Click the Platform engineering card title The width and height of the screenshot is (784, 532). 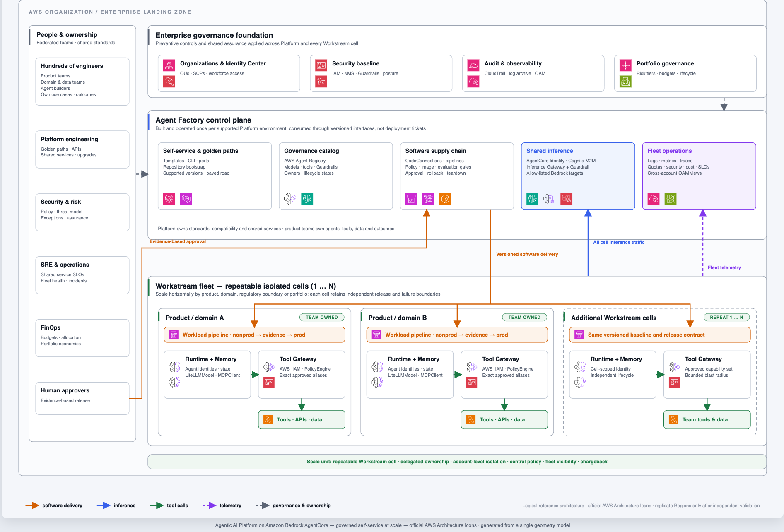[x=70, y=139]
